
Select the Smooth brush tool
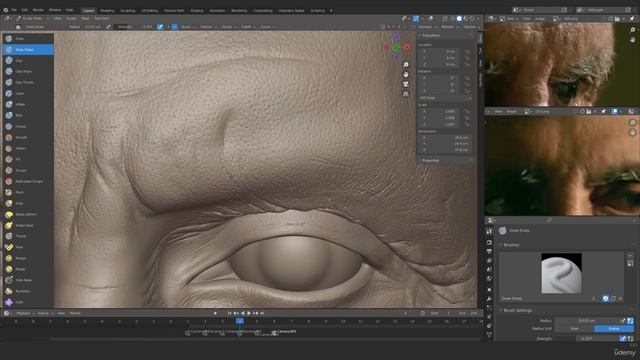click(x=28, y=138)
